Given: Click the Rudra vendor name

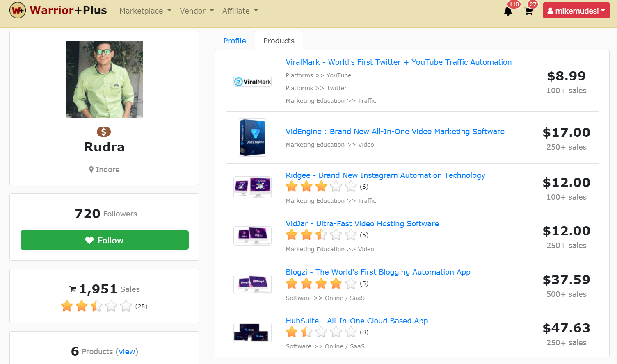Looking at the screenshot, I should [x=104, y=147].
